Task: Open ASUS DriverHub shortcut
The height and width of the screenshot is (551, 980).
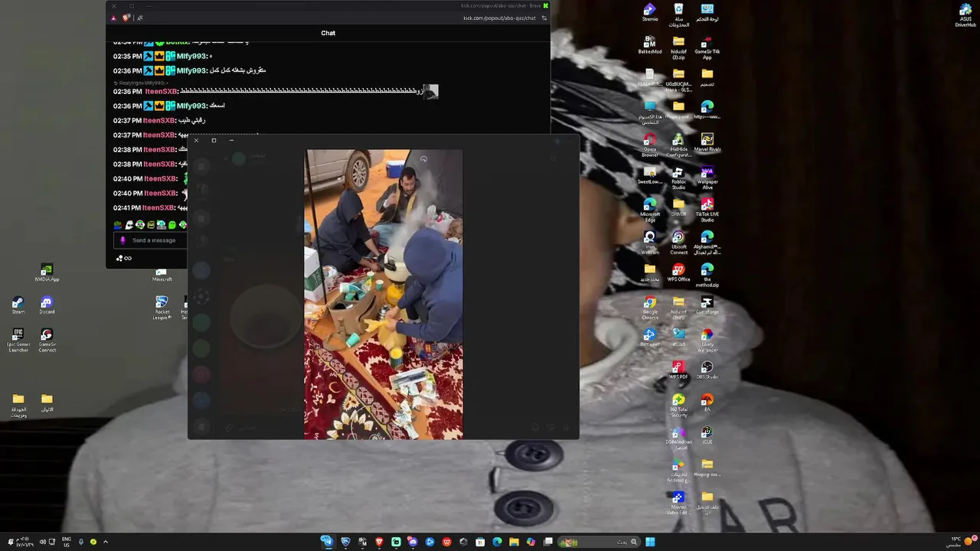Action: pos(965,15)
